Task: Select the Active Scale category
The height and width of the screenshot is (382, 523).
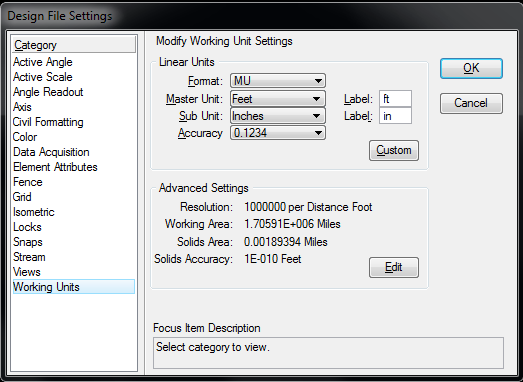Action: point(74,77)
